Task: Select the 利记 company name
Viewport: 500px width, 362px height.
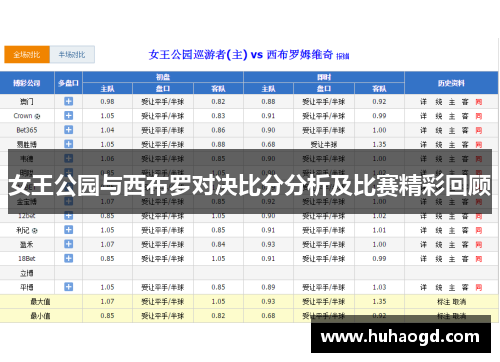Action: click(23, 230)
